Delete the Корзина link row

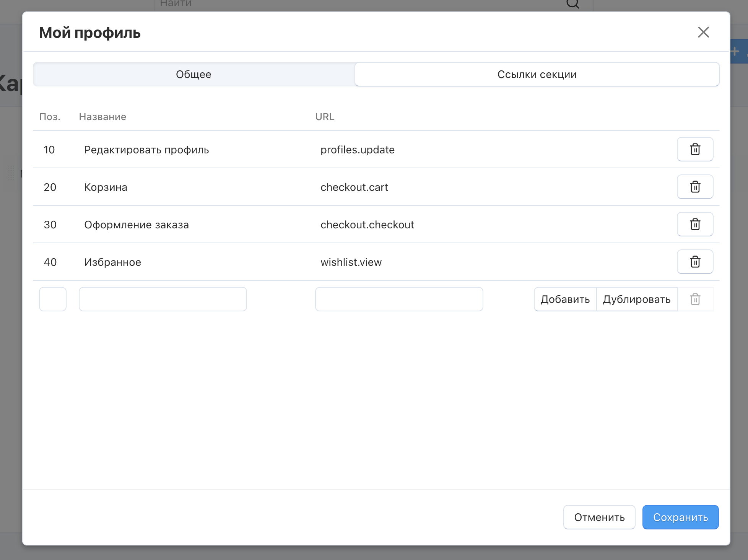tap(695, 187)
